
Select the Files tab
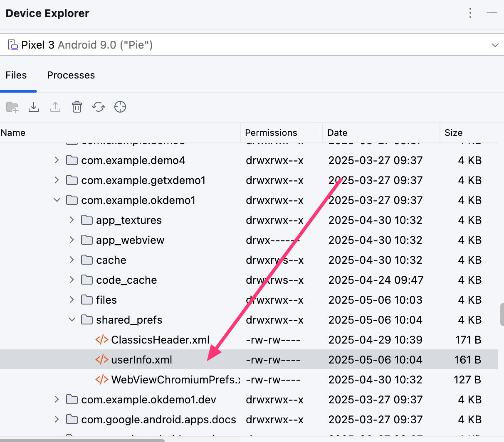tap(16, 75)
